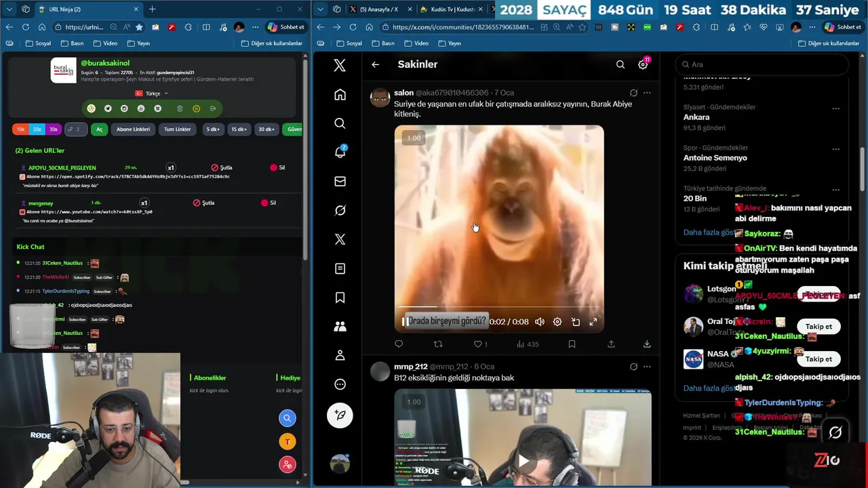Viewport: 868px width, 488px height.
Task: Search within Sakinler community
Action: (620, 64)
